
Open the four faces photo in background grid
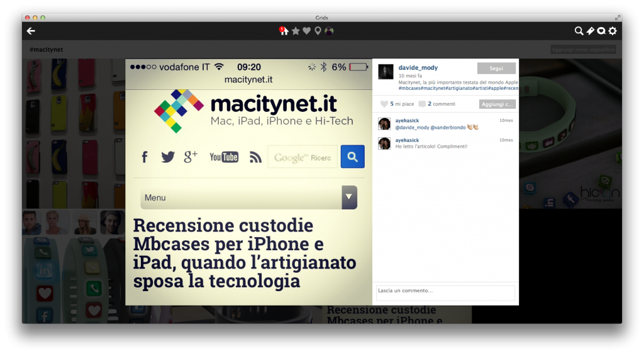click(74, 222)
